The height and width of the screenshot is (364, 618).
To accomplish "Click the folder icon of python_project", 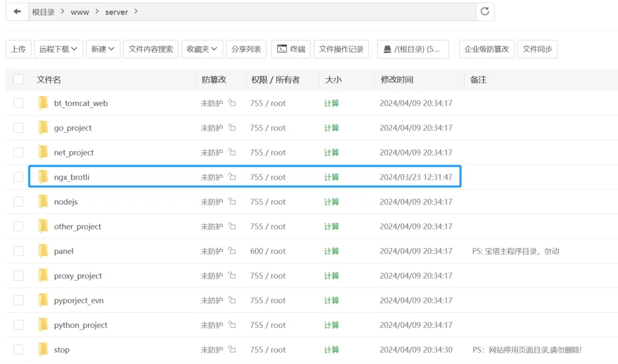I will [x=43, y=325].
